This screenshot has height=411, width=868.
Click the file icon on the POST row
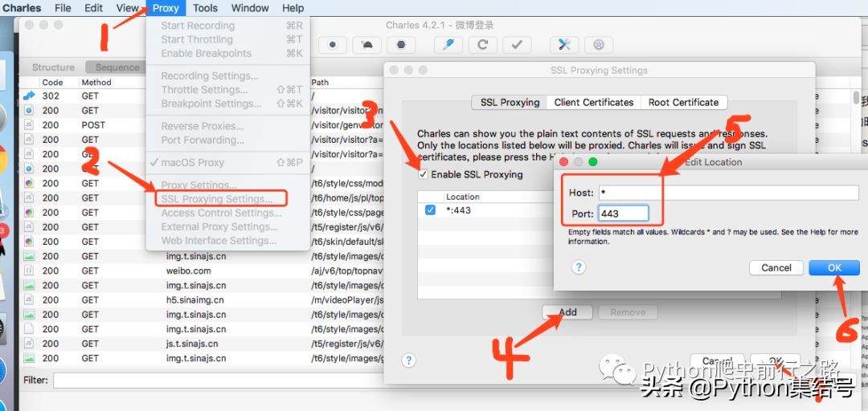[x=29, y=125]
